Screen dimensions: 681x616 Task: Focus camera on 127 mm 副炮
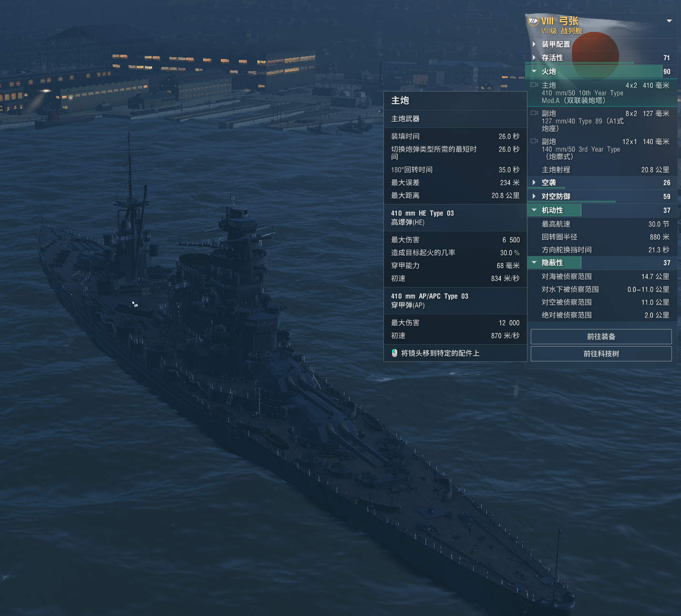click(534, 113)
